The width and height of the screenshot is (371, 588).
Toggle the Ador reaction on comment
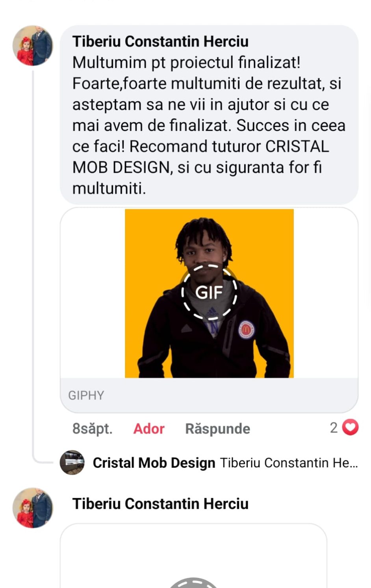pos(148,429)
